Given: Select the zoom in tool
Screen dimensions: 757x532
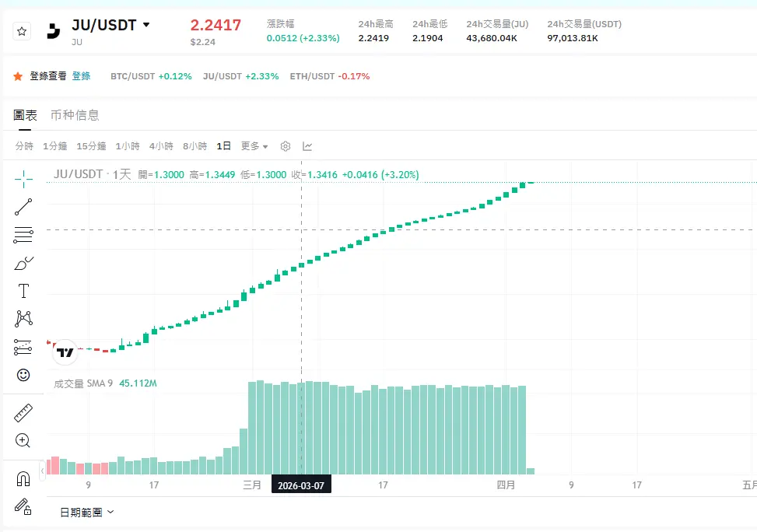Looking at the screenshot, I should [x=23, y=440].
